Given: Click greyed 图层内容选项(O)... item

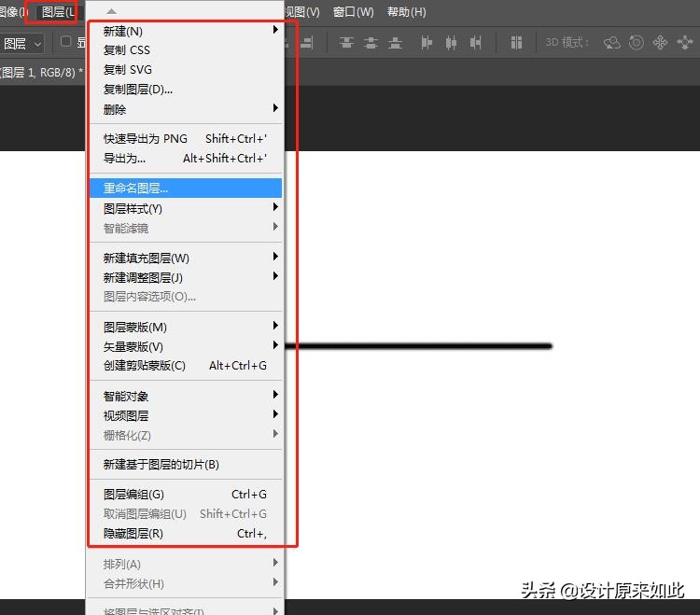Looking at the screenshot, I should 186,297.
